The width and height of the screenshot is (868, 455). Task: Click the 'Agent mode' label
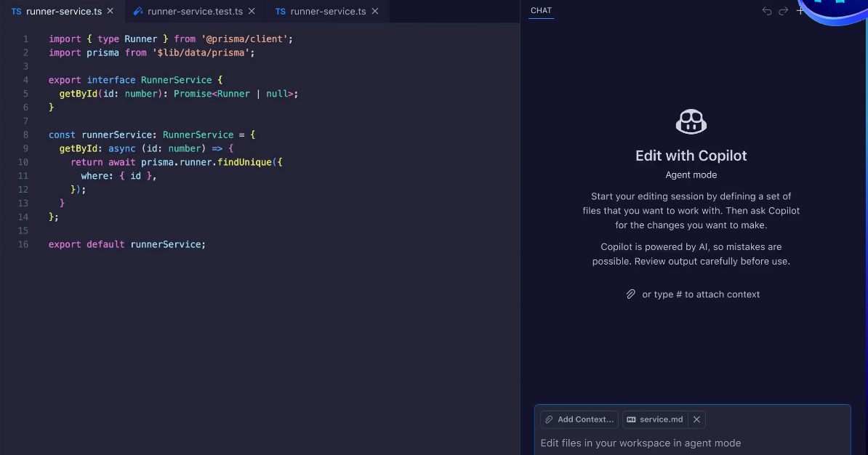click(x=691, y=175)
